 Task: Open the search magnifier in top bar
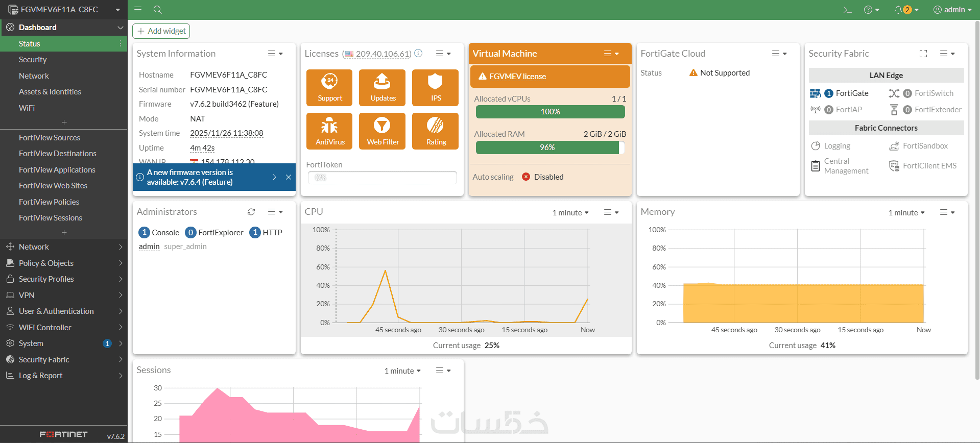(x=158, y=10)
